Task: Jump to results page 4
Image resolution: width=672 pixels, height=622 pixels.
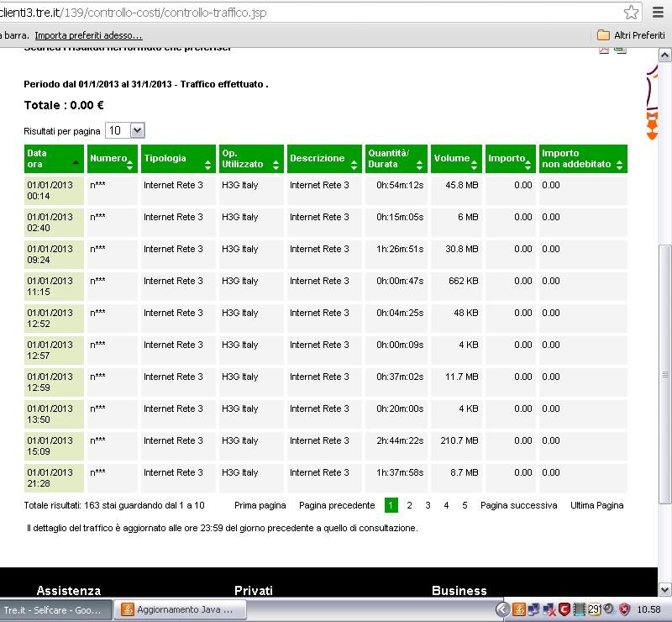Action: point(446,505)
